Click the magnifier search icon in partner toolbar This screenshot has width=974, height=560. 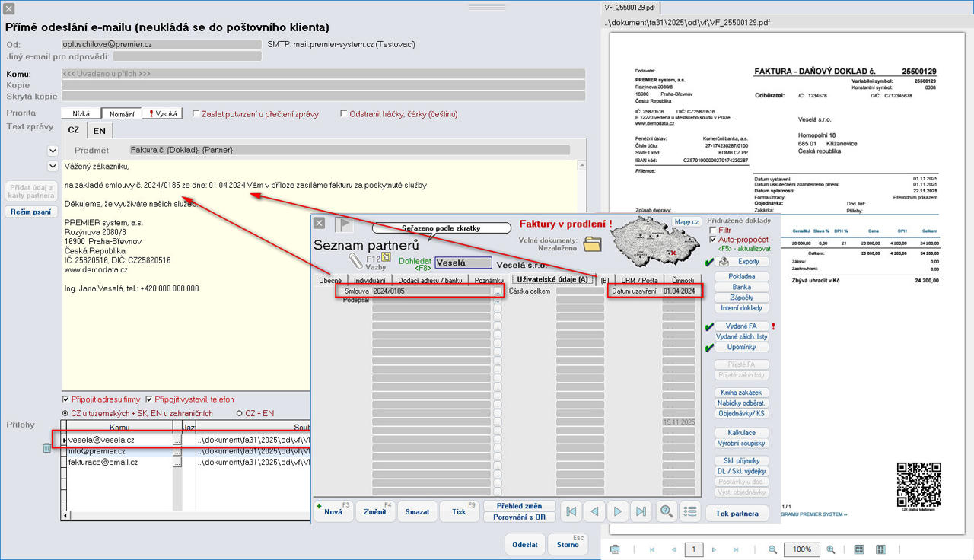tap(667, 511)
